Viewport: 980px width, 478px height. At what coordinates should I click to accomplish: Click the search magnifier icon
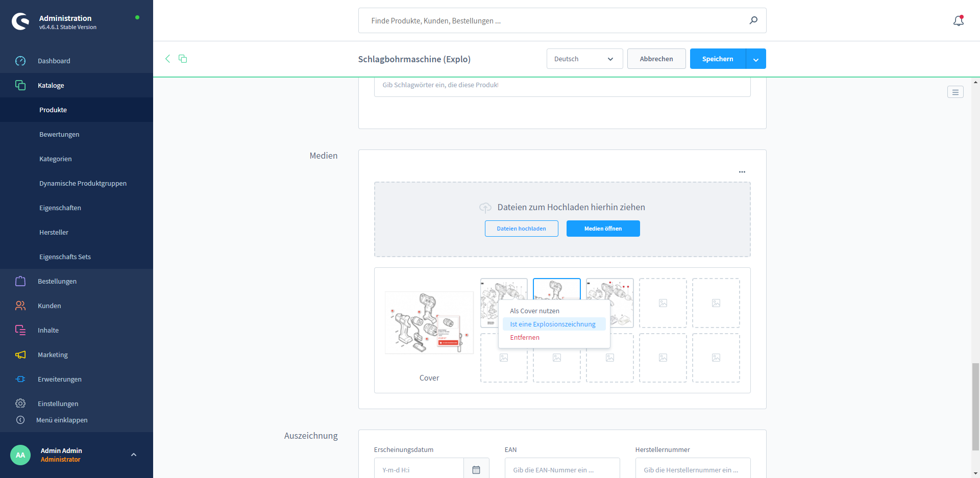(x=753, y=20)
